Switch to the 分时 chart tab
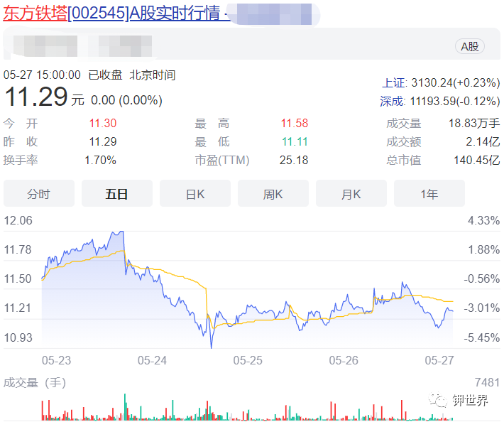Screen dimensions: 504x422 [x=39, y=194]
